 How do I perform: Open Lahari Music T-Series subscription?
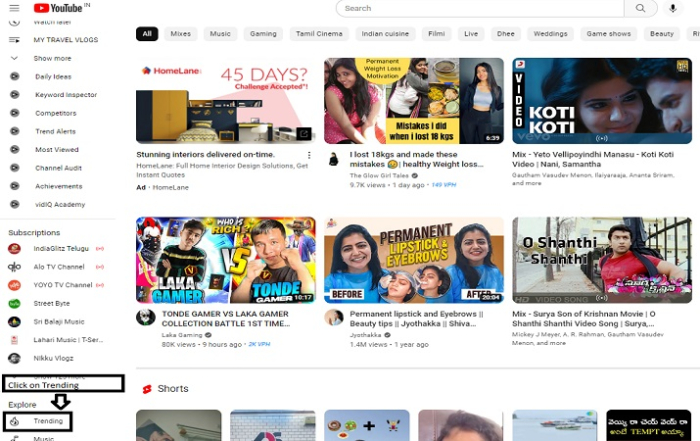pyautogui.click(x=68, y=340)
